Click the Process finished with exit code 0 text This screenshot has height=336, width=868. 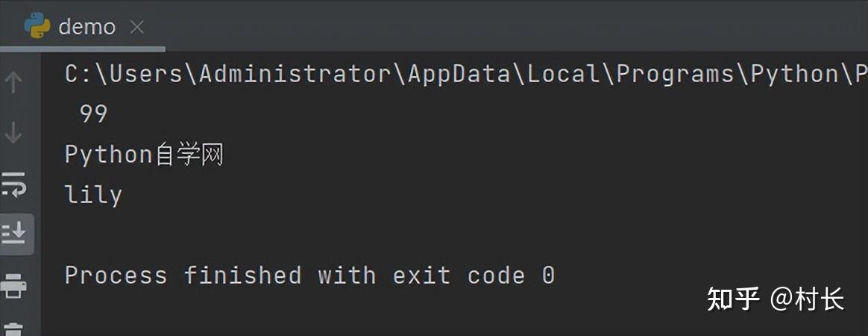[x=309, y=275]
